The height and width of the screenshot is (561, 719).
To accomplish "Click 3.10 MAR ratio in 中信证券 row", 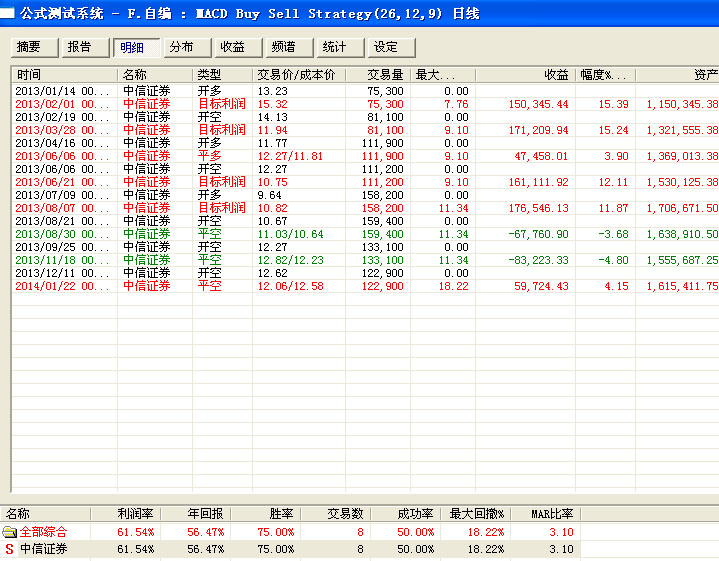I will [x=561, y=549].
